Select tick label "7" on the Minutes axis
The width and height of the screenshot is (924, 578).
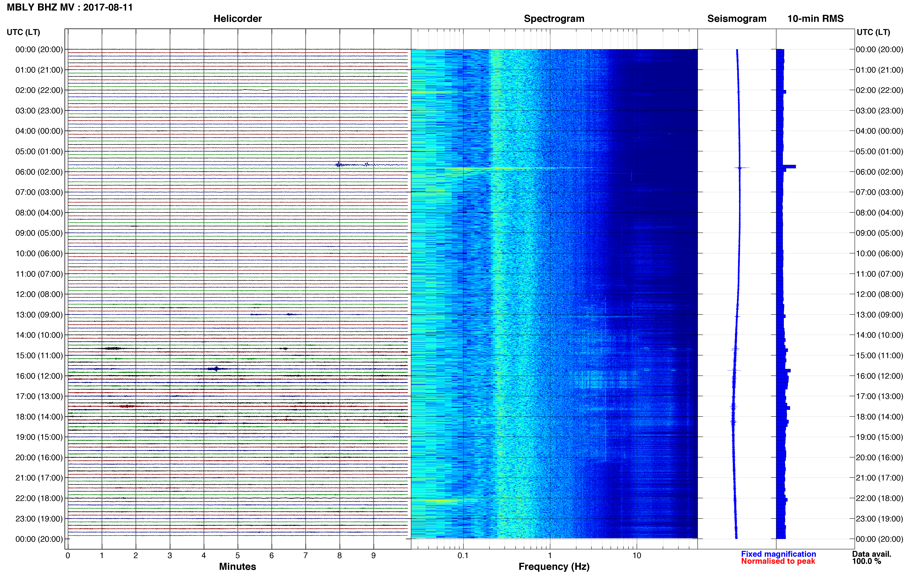pos(306,555)
